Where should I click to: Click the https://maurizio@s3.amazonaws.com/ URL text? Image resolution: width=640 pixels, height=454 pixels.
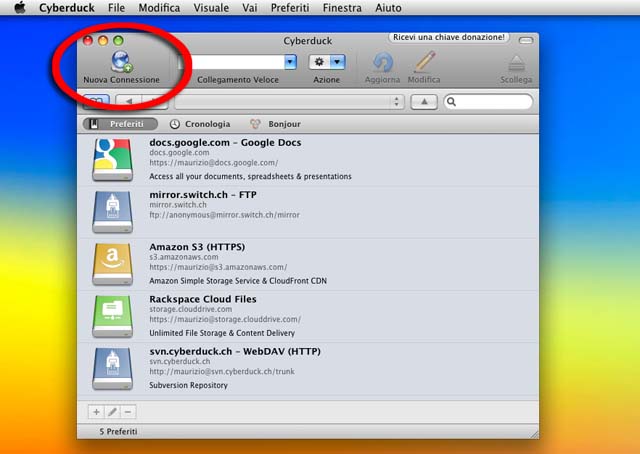(x=218, y=267)
